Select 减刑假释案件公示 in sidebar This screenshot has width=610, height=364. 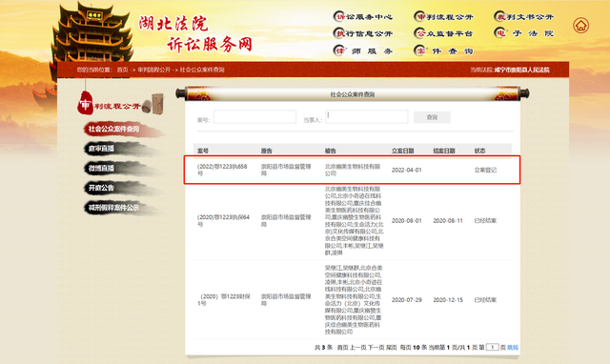click(113, 208)
